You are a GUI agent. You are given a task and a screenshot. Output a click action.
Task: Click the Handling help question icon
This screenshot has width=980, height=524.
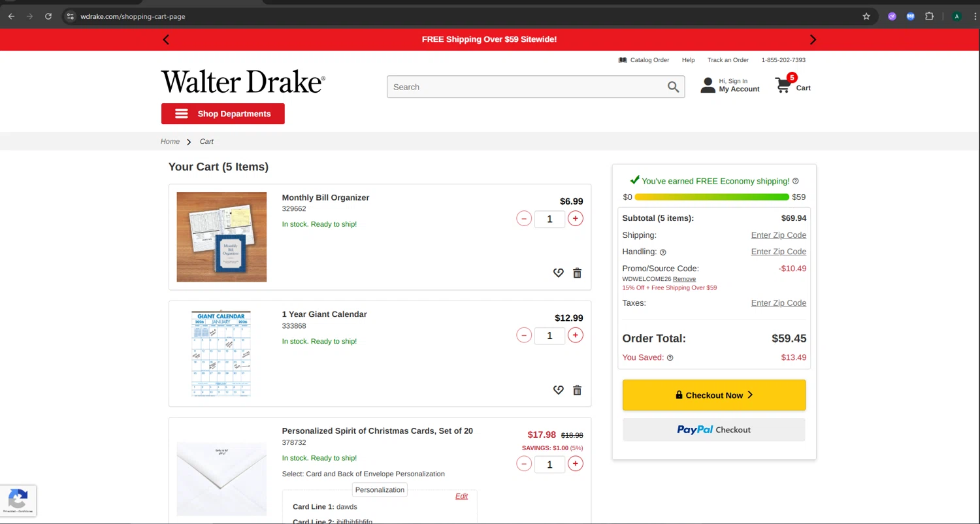click(x=663, y=252)
